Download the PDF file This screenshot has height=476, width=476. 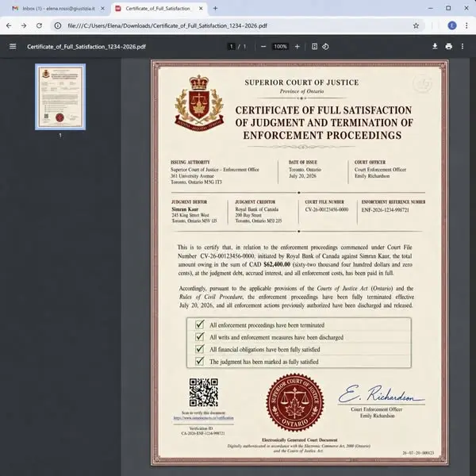click(435, 47)
